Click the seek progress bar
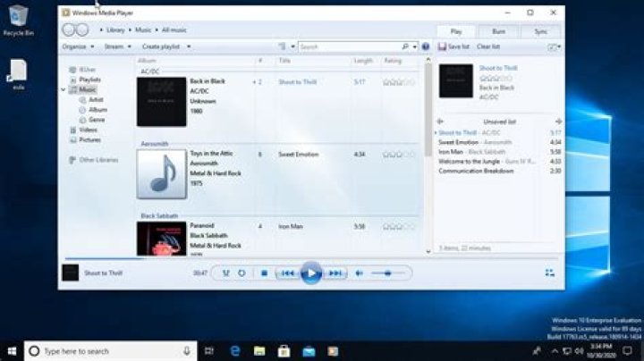Screen dimensions: 644x361 pyautogui.click(x=311, y=258)
